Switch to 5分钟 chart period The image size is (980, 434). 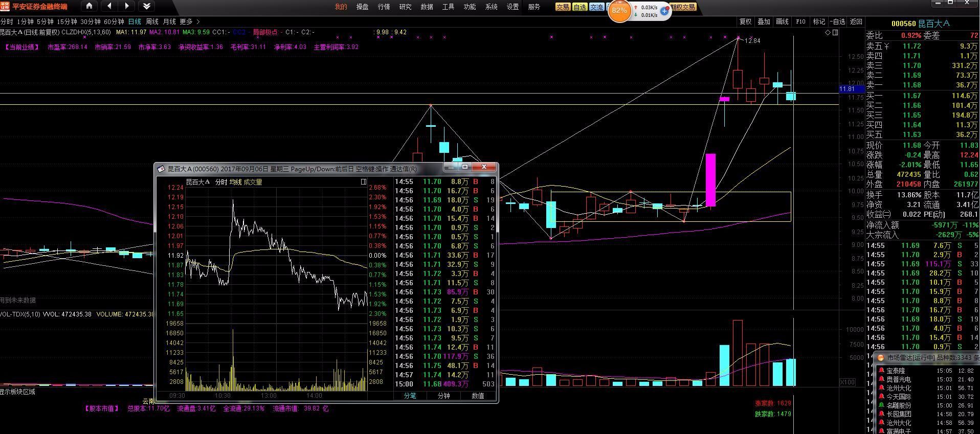[45, 22]
